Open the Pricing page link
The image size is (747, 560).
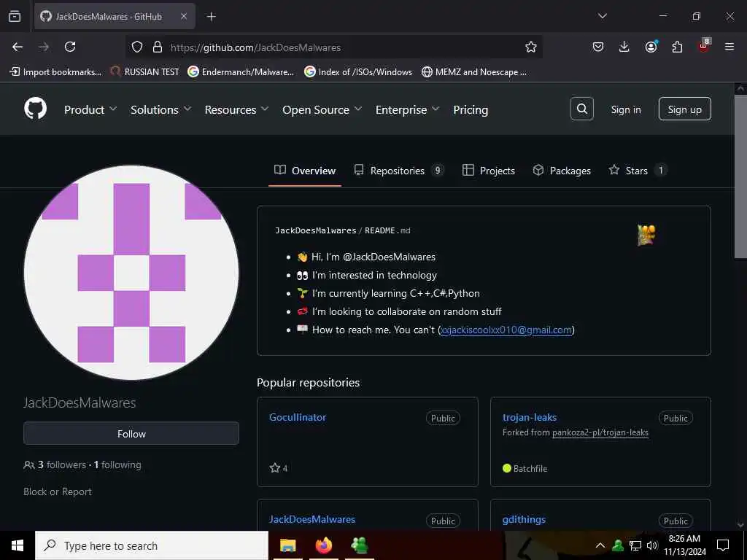click(471, 109)
